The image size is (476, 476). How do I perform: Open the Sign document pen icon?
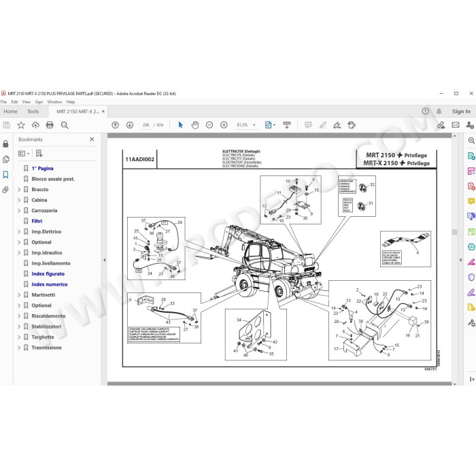337,125
